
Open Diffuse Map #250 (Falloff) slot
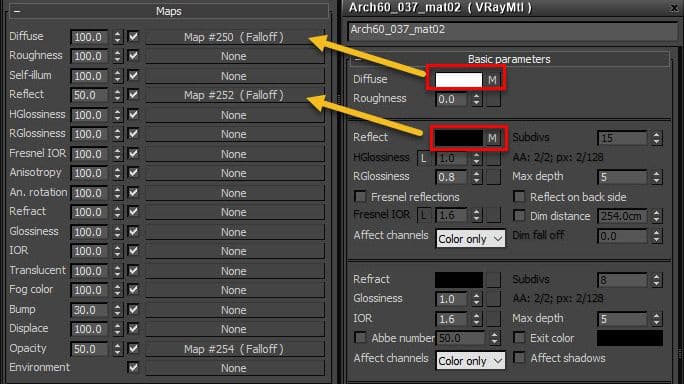(235, 37)
